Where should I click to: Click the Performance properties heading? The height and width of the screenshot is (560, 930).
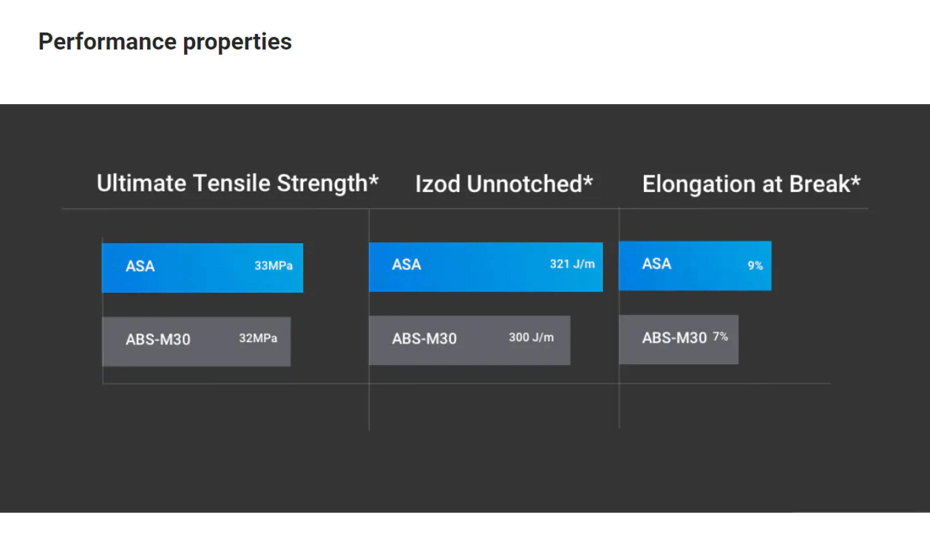tap(165, 42)
